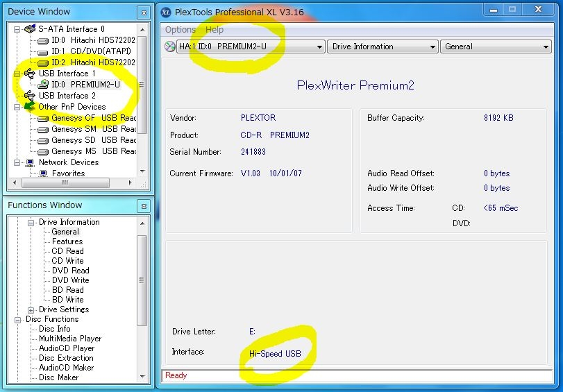Select ID:0 PREMIUM2-U in device tree

(x=85, y=85)
